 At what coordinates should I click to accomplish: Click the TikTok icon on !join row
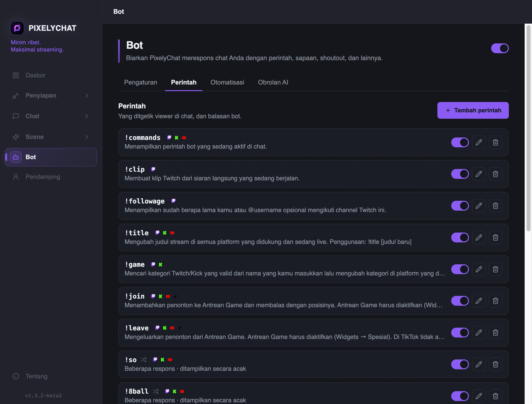pyautogui.click(x=175, y=296)
